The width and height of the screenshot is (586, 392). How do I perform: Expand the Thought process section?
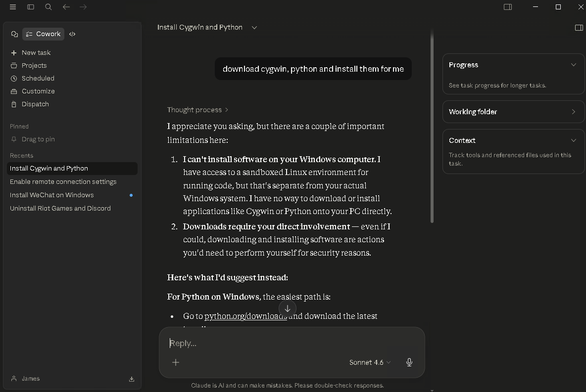(x=197, y=110)
